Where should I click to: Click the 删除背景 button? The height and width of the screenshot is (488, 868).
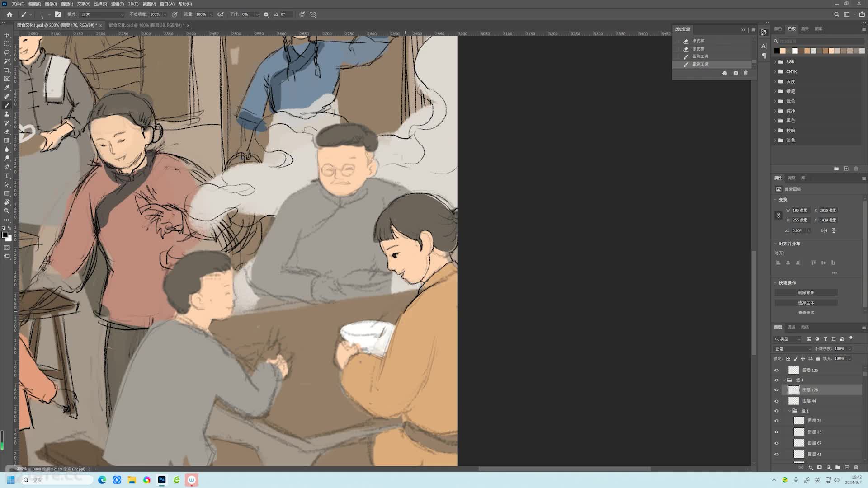806,293
